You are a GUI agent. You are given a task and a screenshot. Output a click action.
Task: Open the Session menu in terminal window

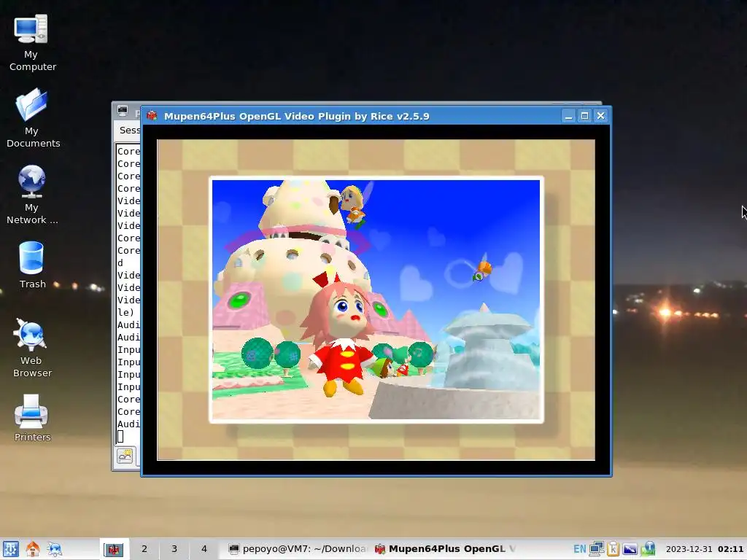pyautogui.click(x=130, y=130)
